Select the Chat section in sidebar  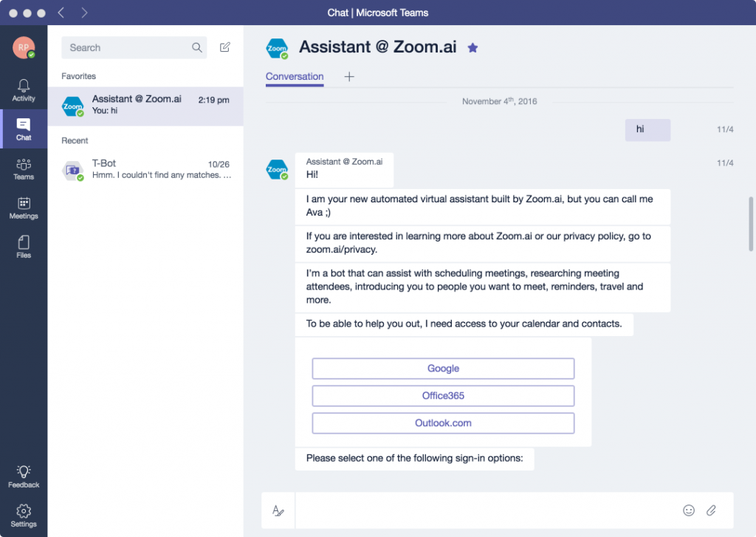tap(24, 129)
